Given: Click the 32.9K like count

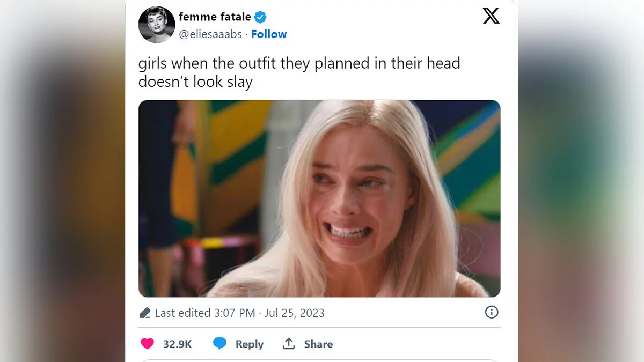Looking at the screenshot, I should pos(177,344).
